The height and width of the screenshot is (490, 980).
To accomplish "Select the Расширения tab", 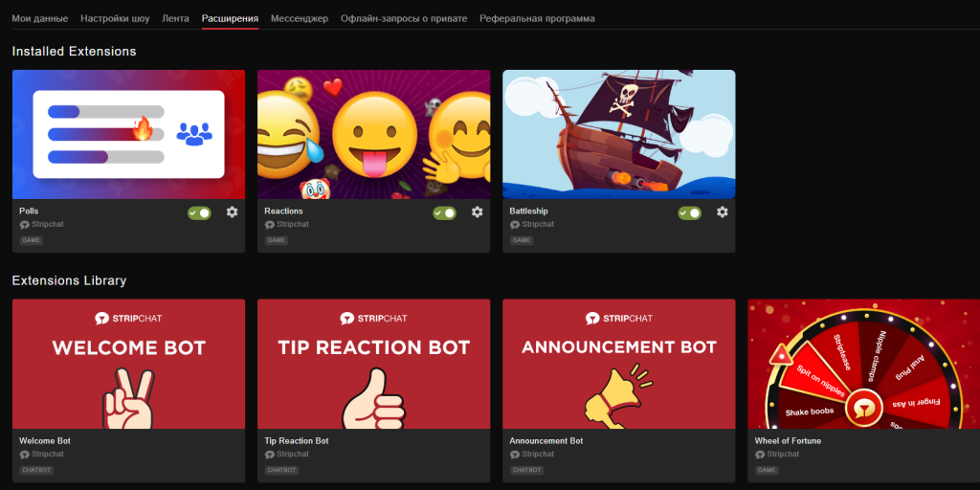I will pos(230,19).
